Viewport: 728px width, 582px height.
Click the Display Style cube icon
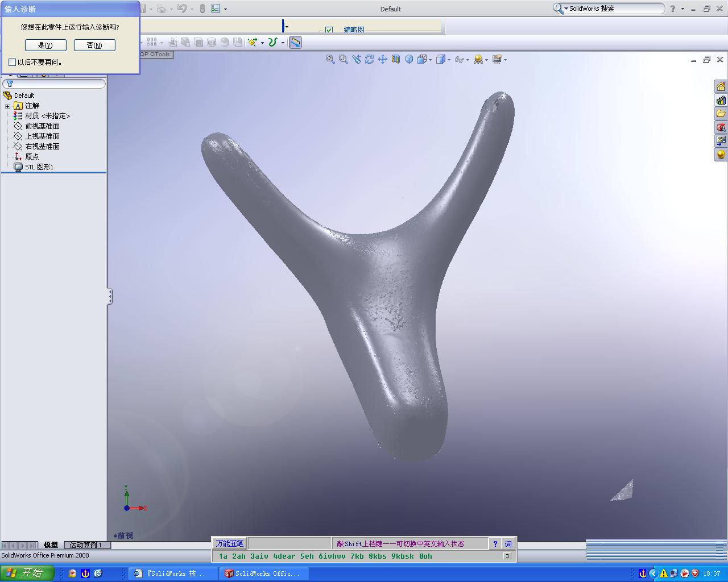pos(440,59)
